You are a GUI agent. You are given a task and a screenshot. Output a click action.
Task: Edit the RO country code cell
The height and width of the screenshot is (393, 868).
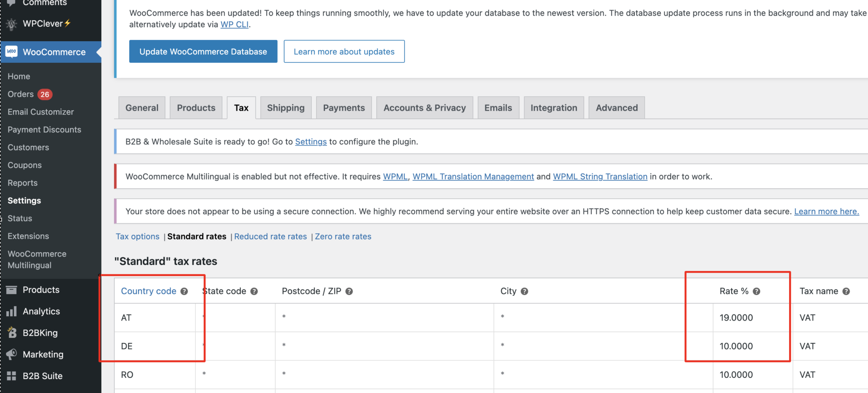tap(155, 375)
